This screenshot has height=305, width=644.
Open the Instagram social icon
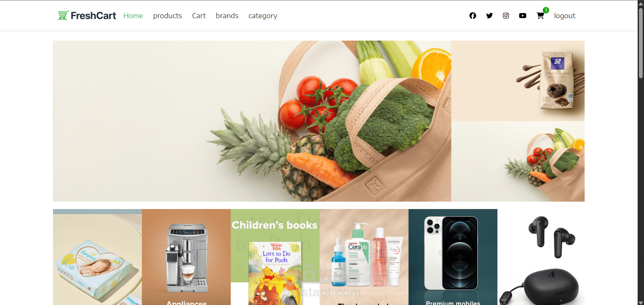506,16
